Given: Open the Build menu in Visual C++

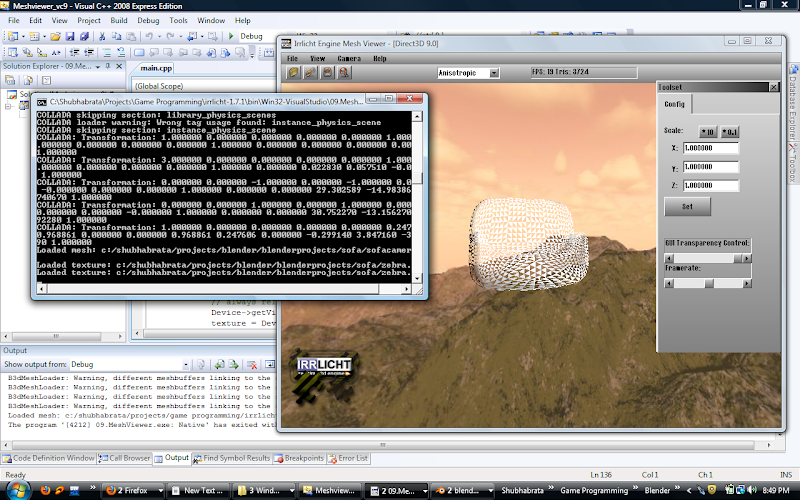Looking at the screenshot, I should click(x=119, y=20).
